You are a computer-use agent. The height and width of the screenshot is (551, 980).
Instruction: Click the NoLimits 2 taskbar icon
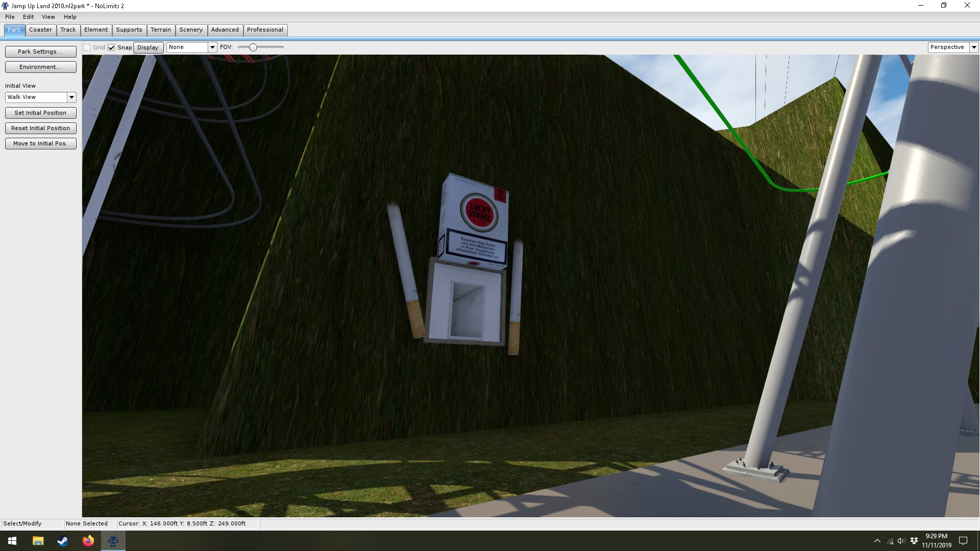[113, 541]
